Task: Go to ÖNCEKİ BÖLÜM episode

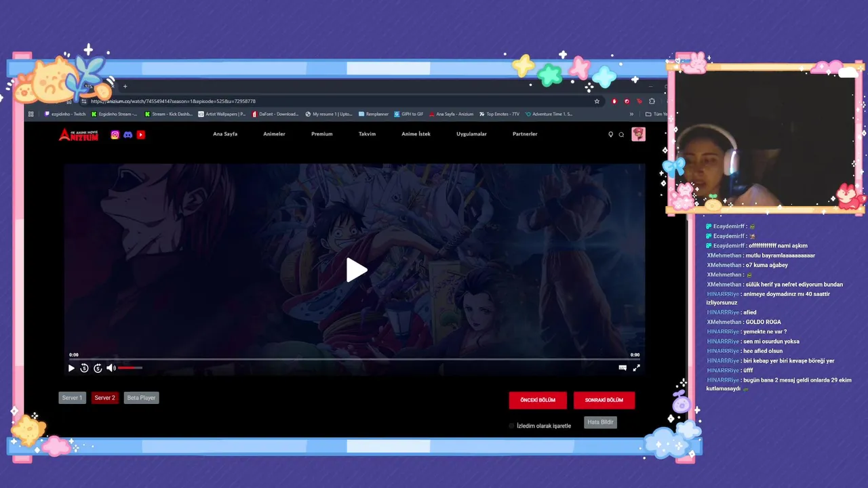Action: point(538,400)
